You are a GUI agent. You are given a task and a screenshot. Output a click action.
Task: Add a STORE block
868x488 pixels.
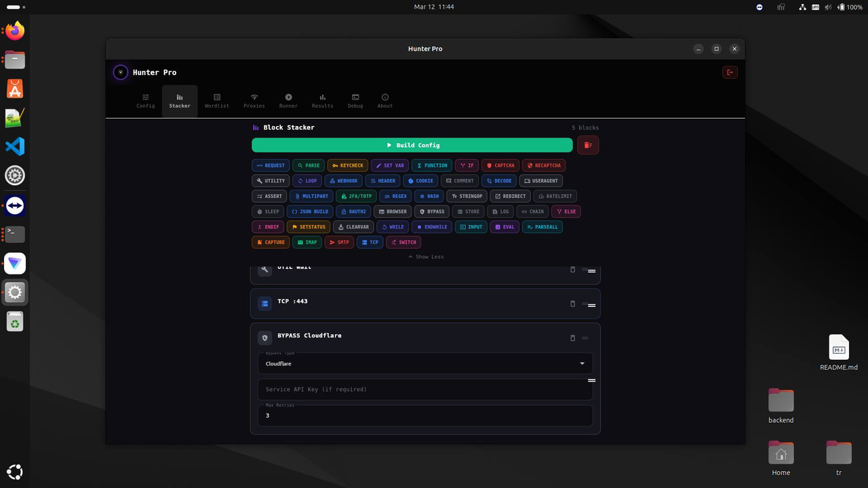click(x=468, y=211)
